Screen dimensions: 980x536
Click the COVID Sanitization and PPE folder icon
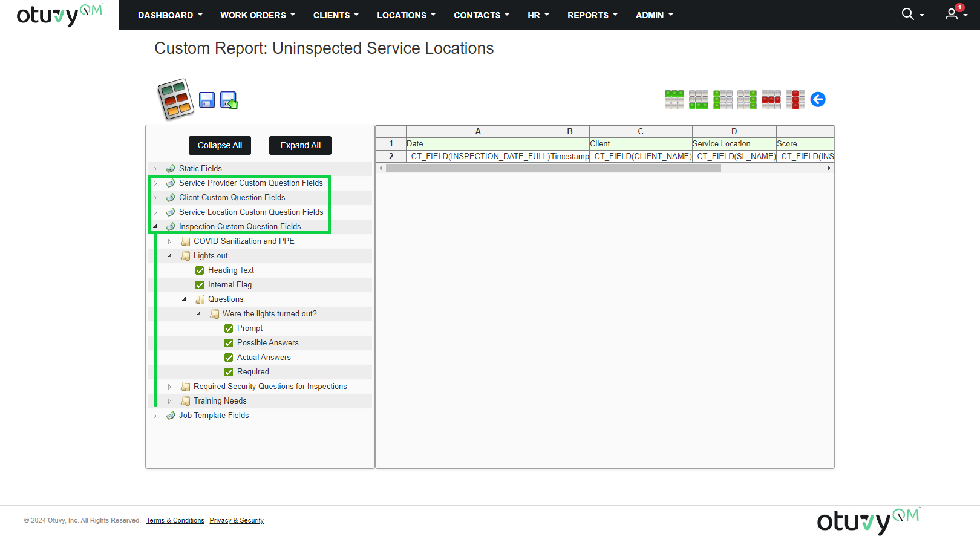(x=185, y=241)
